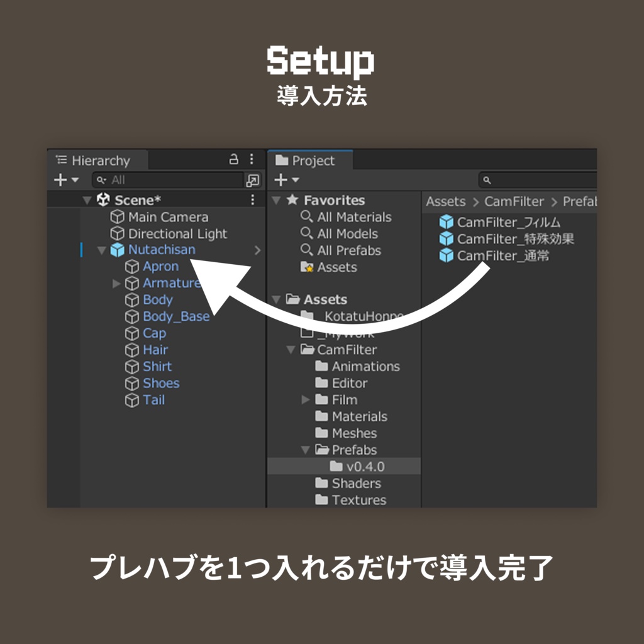This screenshot has width=644, height=644.
Task: Open the Hierarchy plus create dropdown
Action: tap(65, 180)
